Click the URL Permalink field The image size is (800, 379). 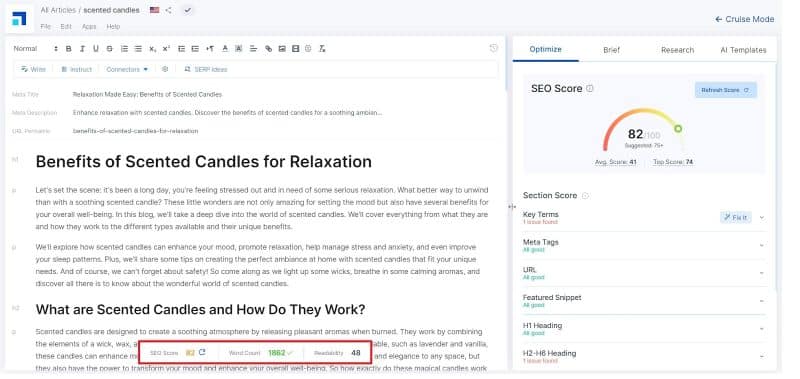click(x=135, y=131)
